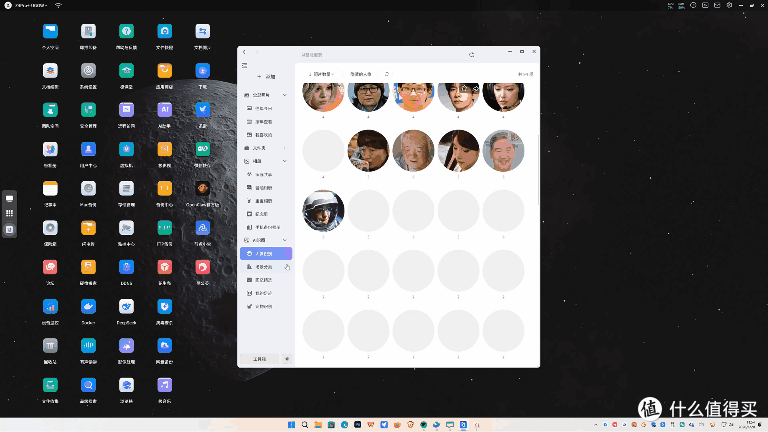Open the blue folder desktop icon
Image resolution: width=768 pixels, height=432 pixels.
click(x=50, y=31)
